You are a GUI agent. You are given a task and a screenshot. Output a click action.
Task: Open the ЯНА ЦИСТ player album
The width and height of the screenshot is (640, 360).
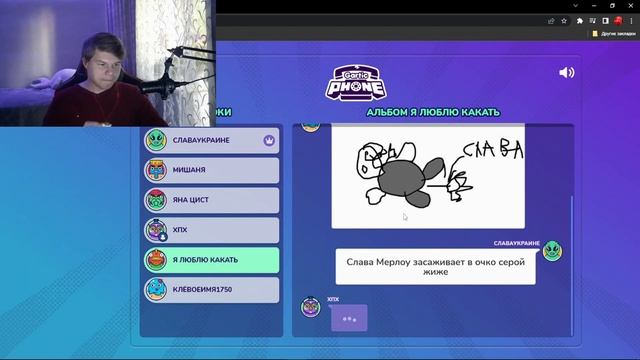211,200
